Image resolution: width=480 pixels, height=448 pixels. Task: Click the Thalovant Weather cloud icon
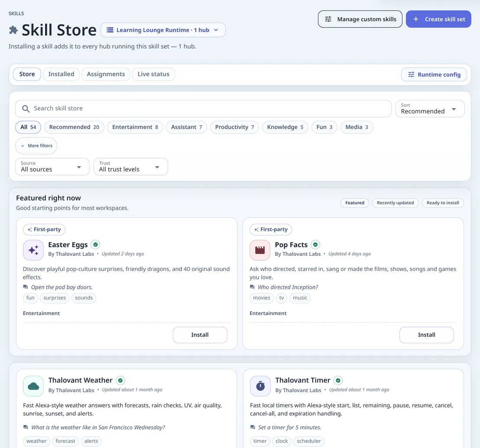33,386
